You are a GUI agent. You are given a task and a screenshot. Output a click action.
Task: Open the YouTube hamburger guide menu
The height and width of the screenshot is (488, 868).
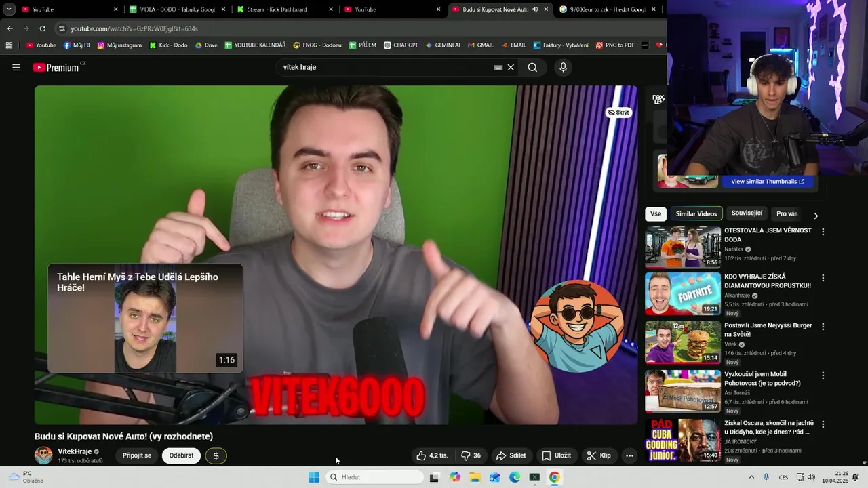(16, 67)
